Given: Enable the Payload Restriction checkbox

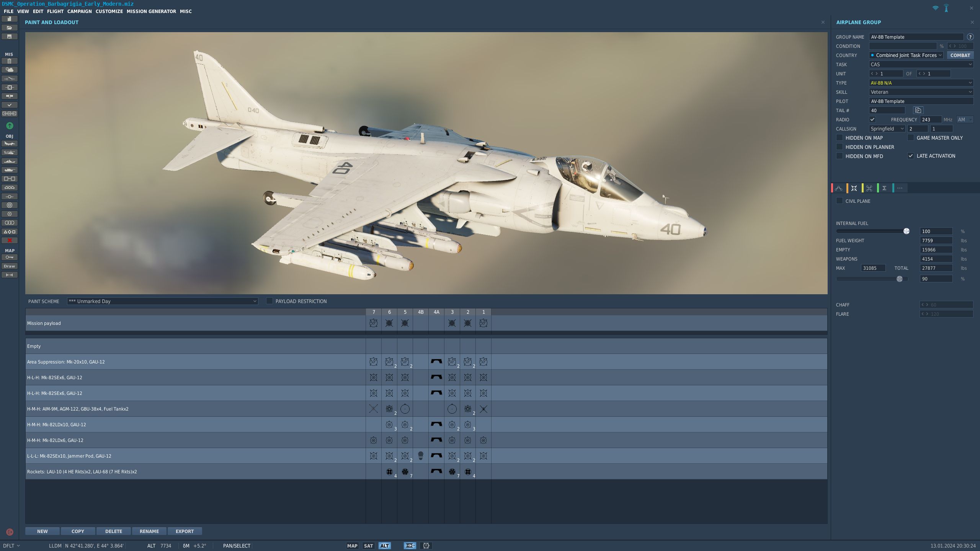Looking at the screenshot, I should [x=269, y=301].
